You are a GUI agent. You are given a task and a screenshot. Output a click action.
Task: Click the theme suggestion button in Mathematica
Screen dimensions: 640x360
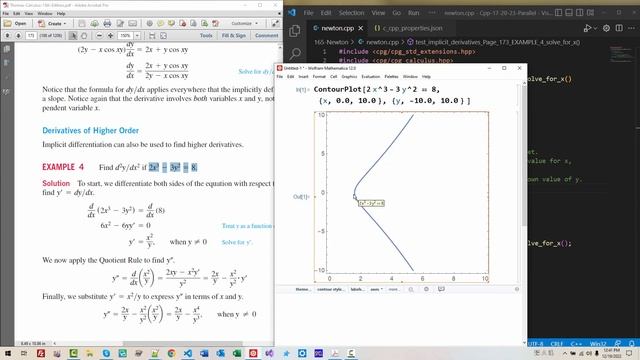point(303,289)
